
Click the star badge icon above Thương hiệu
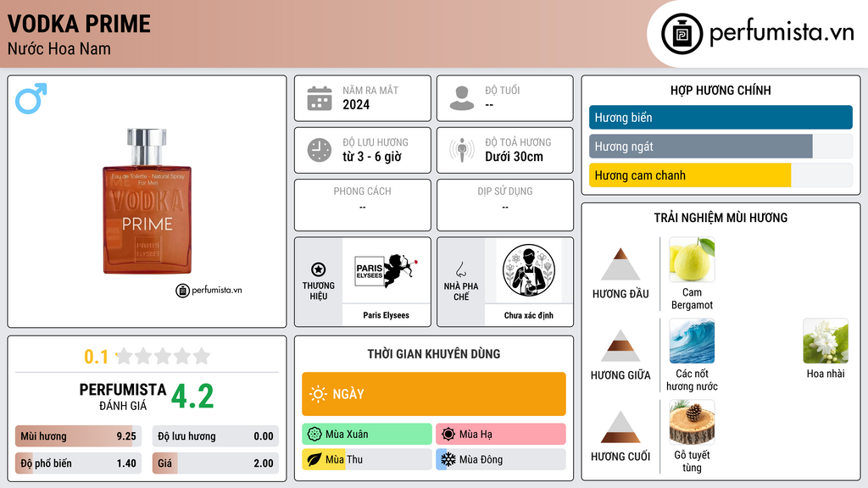(x=319, y=269)
